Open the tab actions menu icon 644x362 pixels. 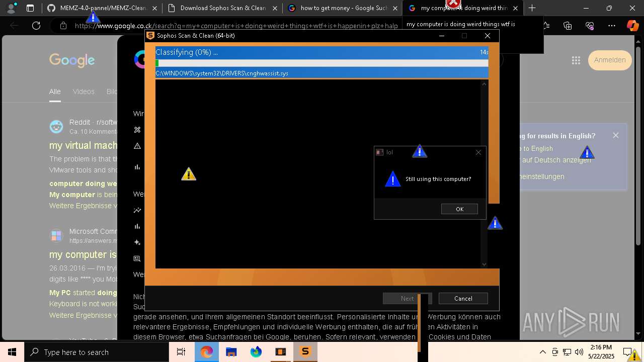30,8
